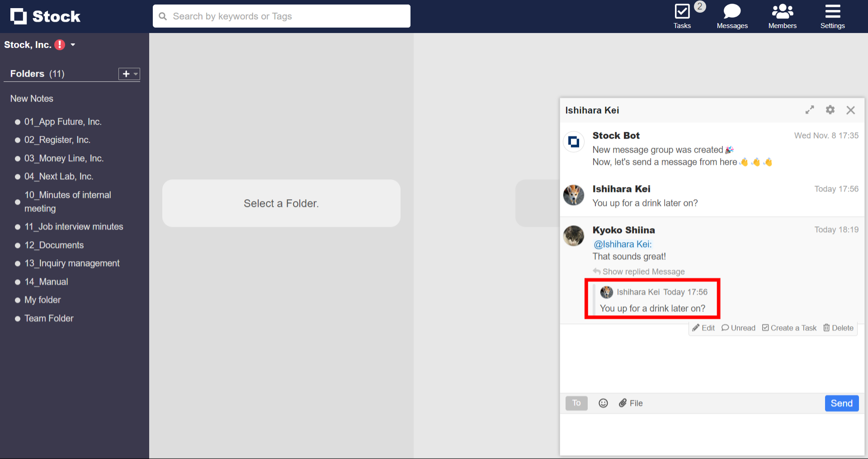This screenshot has width=868, height=459.
Task: Open the emoji picker icon
Action: coord(603,403)
